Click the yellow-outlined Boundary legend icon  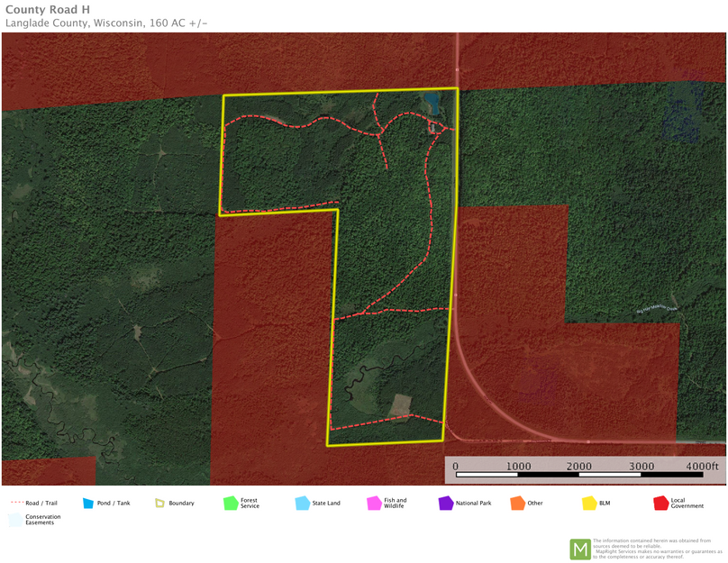click(159, 503)
